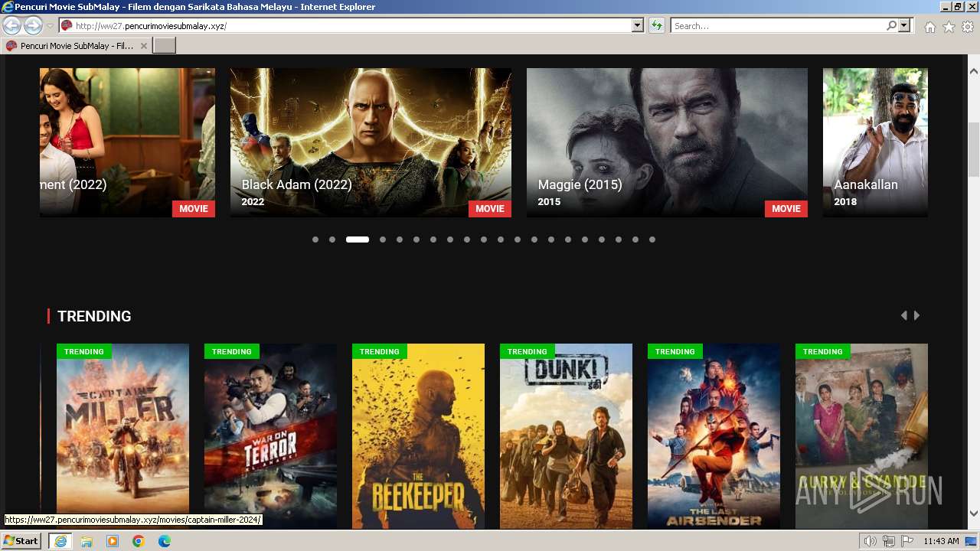Screen dimensions: 980x551
Task: Open the Captain Miller poster
Action: (122, 436)
